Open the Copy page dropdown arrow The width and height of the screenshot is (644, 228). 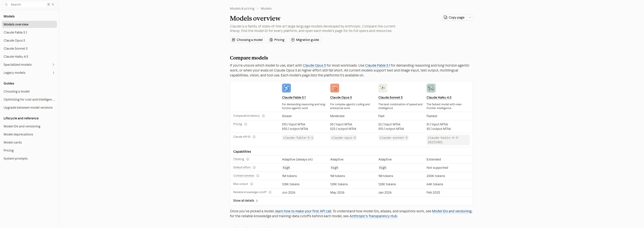point(470,17)
